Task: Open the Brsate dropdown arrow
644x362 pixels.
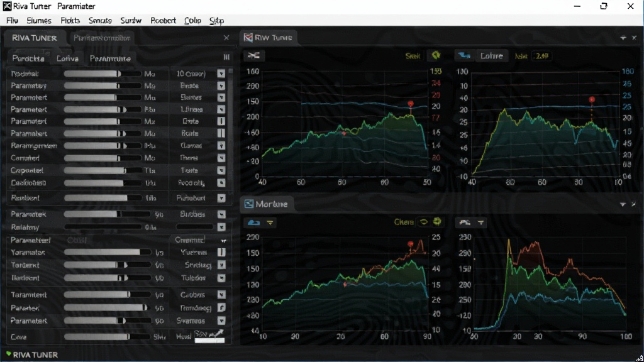Action: (x=221, y=85)
